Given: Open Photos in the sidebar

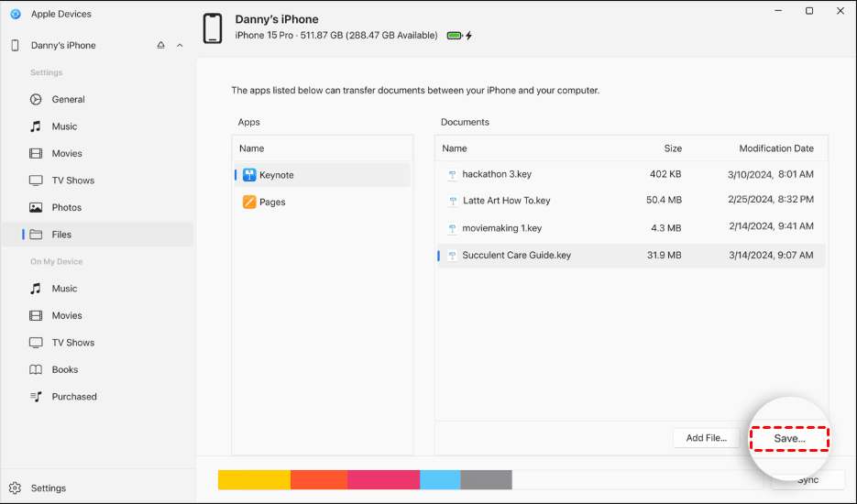Looking at the screenshot, I should [97, 208].
